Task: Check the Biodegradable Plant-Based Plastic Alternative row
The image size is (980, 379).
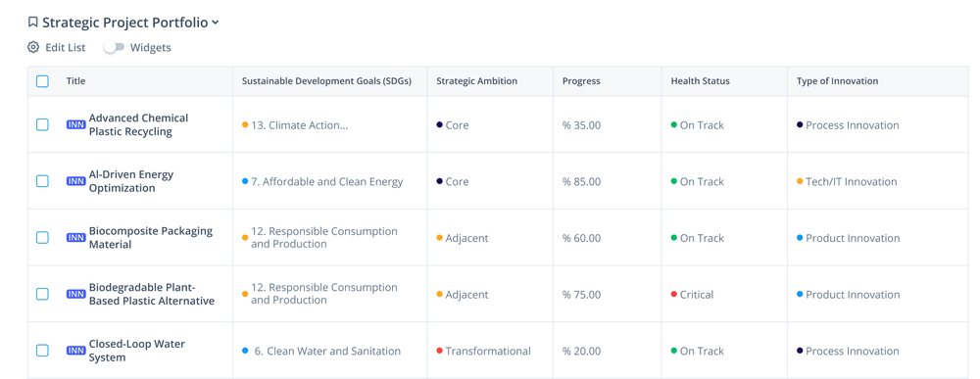Action: point(42,294)
